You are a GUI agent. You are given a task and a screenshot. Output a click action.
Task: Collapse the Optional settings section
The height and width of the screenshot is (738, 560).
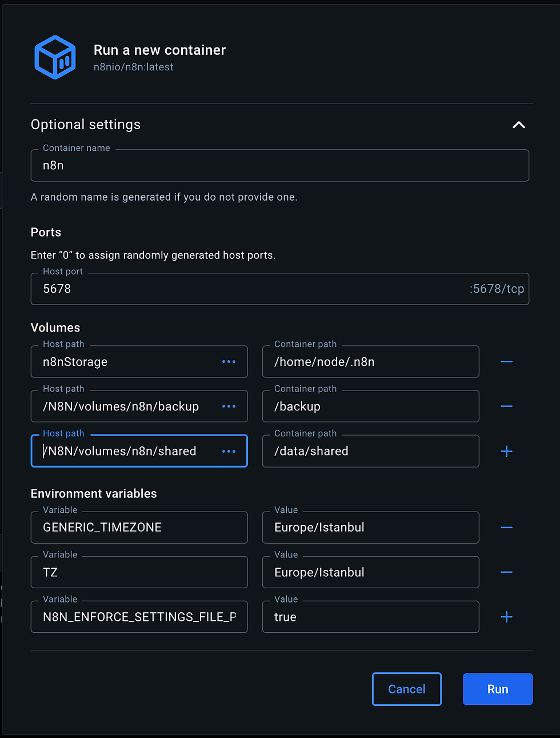[x=518, y=125]
